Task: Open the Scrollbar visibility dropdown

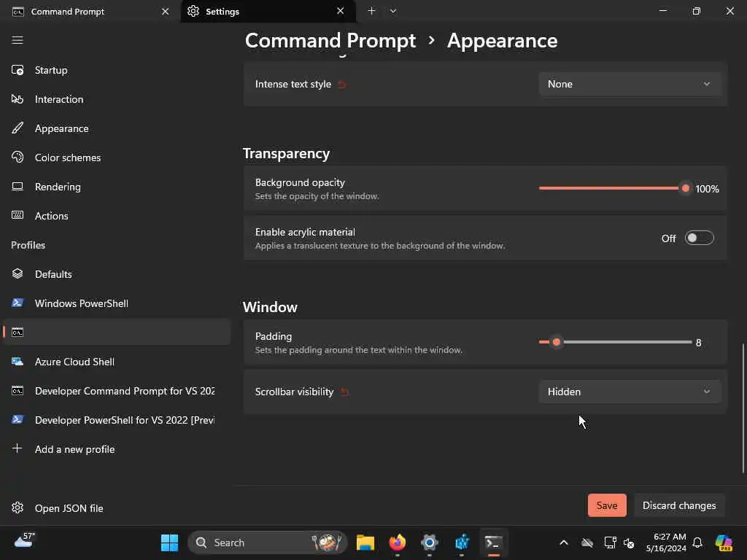Action: 630,392
